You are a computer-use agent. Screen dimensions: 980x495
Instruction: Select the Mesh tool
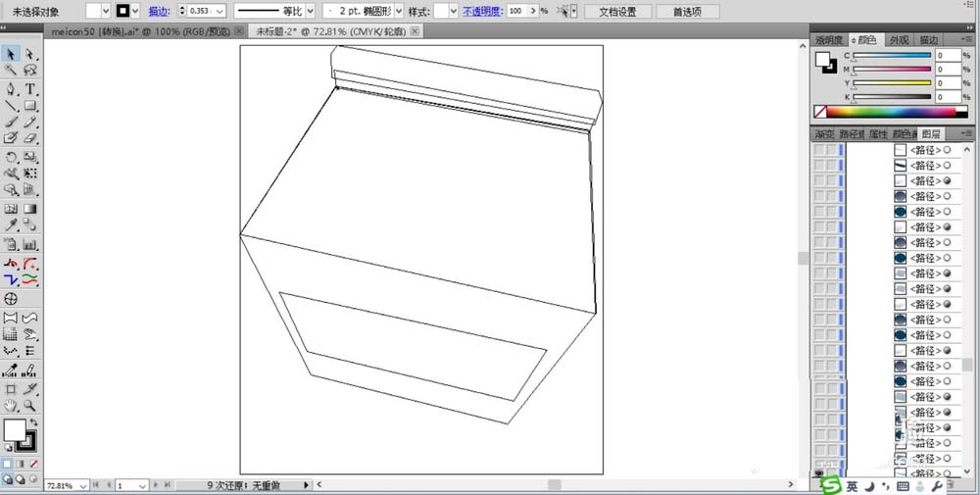click(11, 209)
